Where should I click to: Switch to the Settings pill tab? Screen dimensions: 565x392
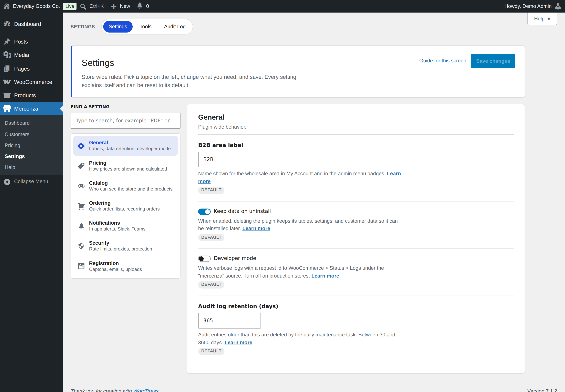(118, 26)
